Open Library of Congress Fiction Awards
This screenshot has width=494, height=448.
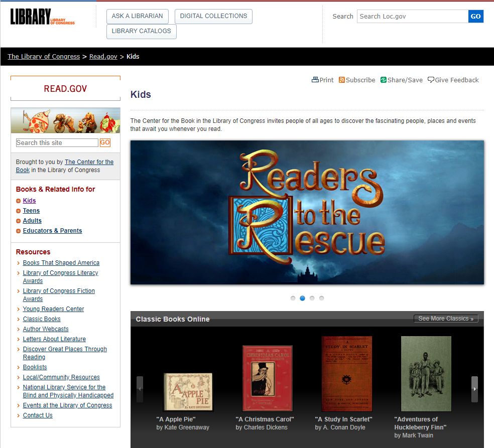(59, 295)
